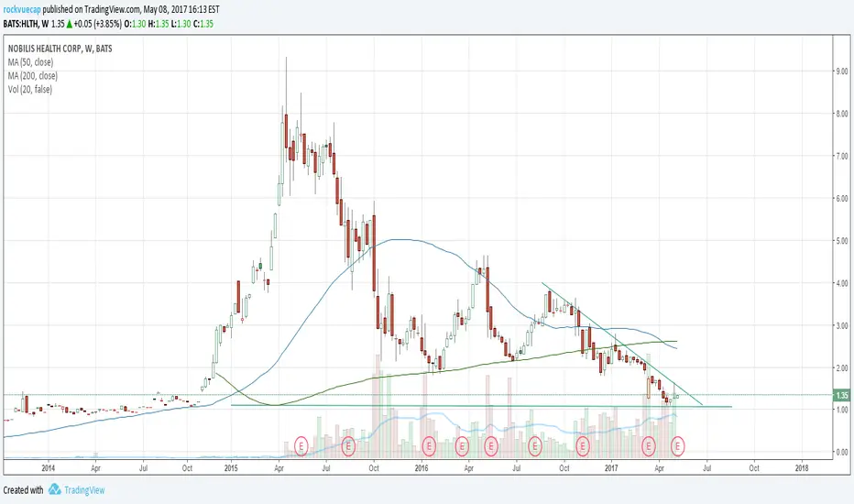The image size is (854, 504).
Task: Select the Vol (20, false) indicator label
Action: point(30,90)
